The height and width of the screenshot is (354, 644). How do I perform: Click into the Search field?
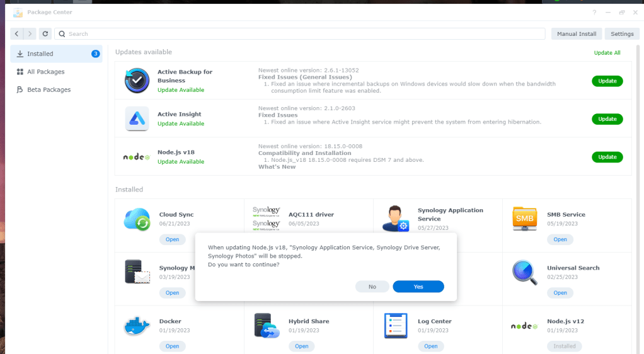click(300, 33)
